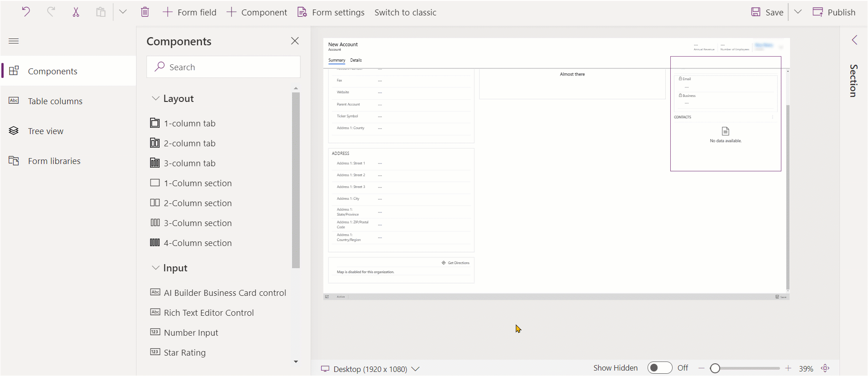Click the form preview vertical scrollbar
Image resolution: width=868 pixels, height=376 pixels.
pos(788,197)
